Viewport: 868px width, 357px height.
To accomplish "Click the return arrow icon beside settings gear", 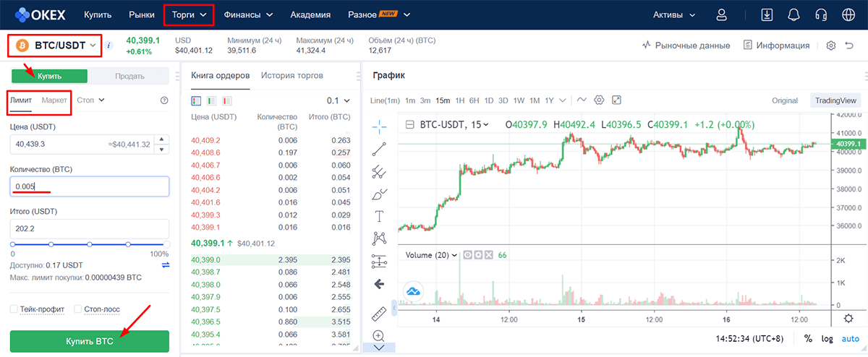I will [849, 45].
